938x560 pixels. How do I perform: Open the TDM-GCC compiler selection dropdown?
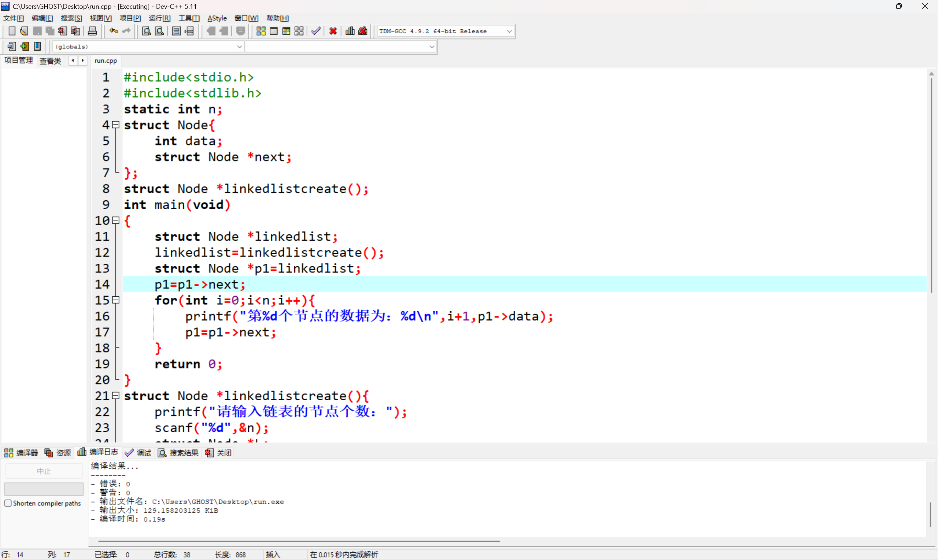509,31
